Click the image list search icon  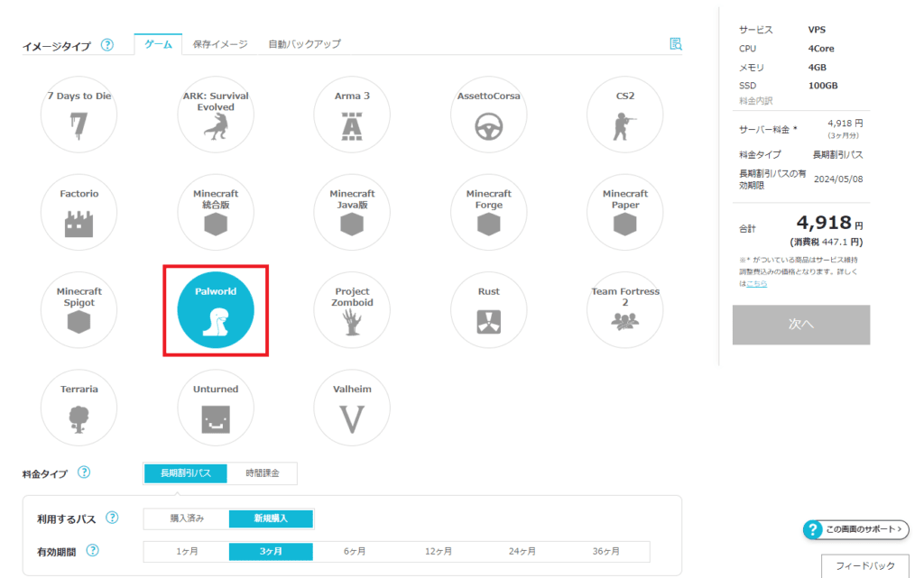(x=675, y=43)
